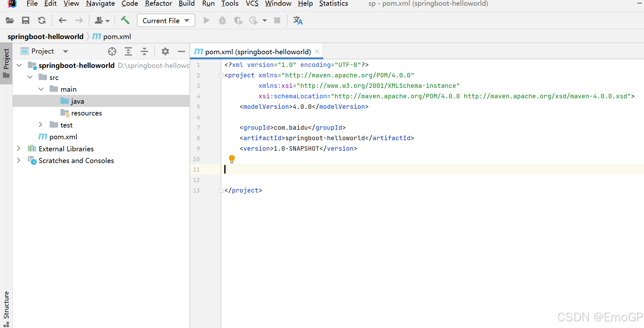
Task: Click line number 7 in gutter
Action: [x=198, y=128]
